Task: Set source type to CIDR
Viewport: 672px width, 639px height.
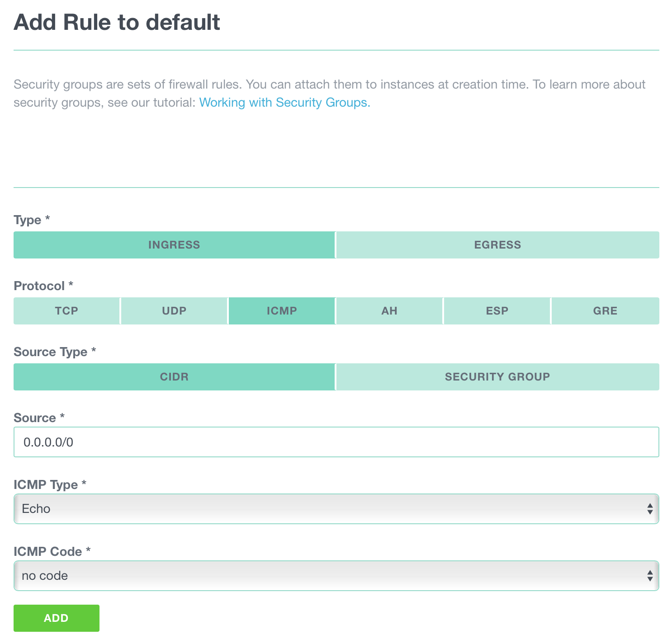Action: (x=174, y=377)
